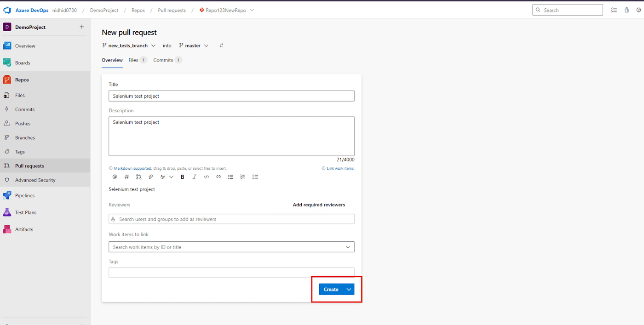Open the new_tests_branch source branch dropdown
Screen dimensions: 644x325
click(129, 46)
